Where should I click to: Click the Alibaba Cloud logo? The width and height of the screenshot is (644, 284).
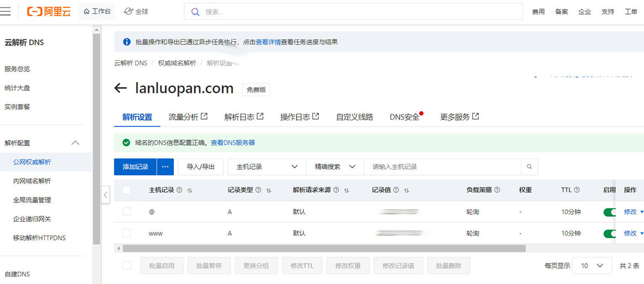(x=49, y=11)
